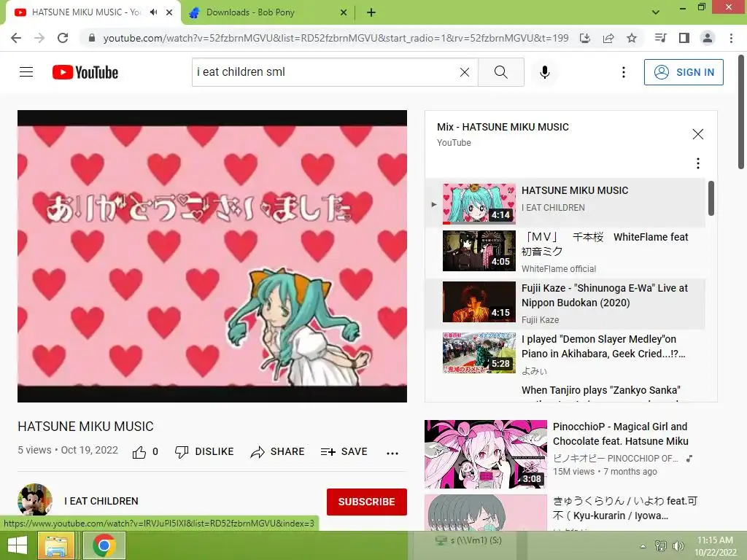Open Chrome three-dot menu

[731, 38]
